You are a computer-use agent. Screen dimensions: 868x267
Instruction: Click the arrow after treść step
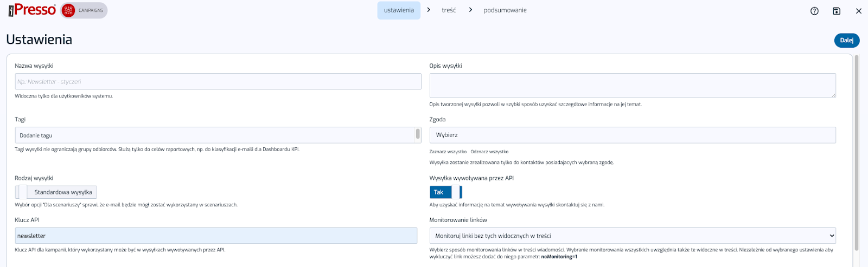pos(470,10)
